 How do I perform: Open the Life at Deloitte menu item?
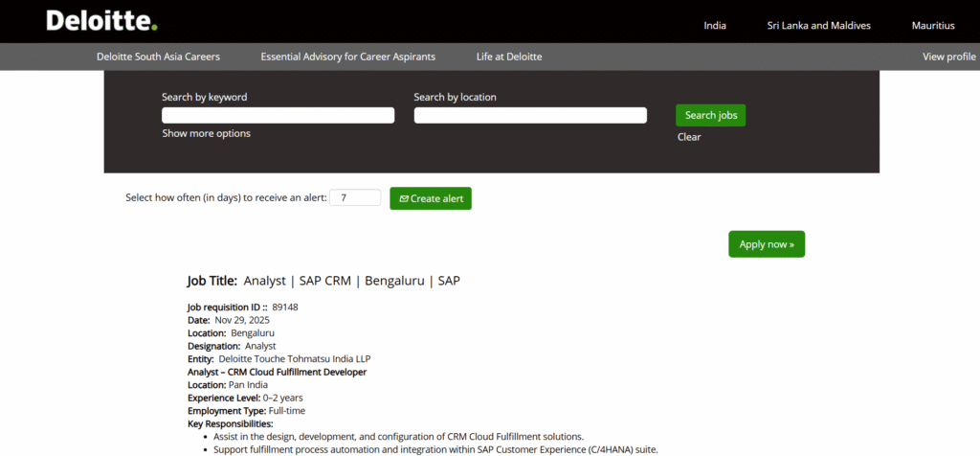[509, 57]
